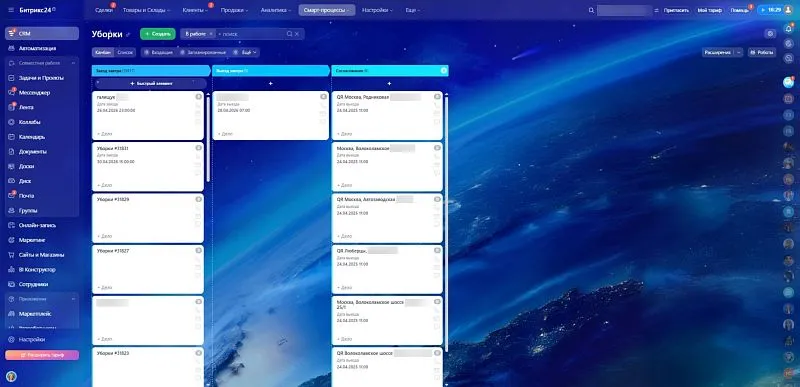The image size is (800, 387).
Task: Toggle checkbox on QR Москва, Родниковая card
Action: (437, 96)
